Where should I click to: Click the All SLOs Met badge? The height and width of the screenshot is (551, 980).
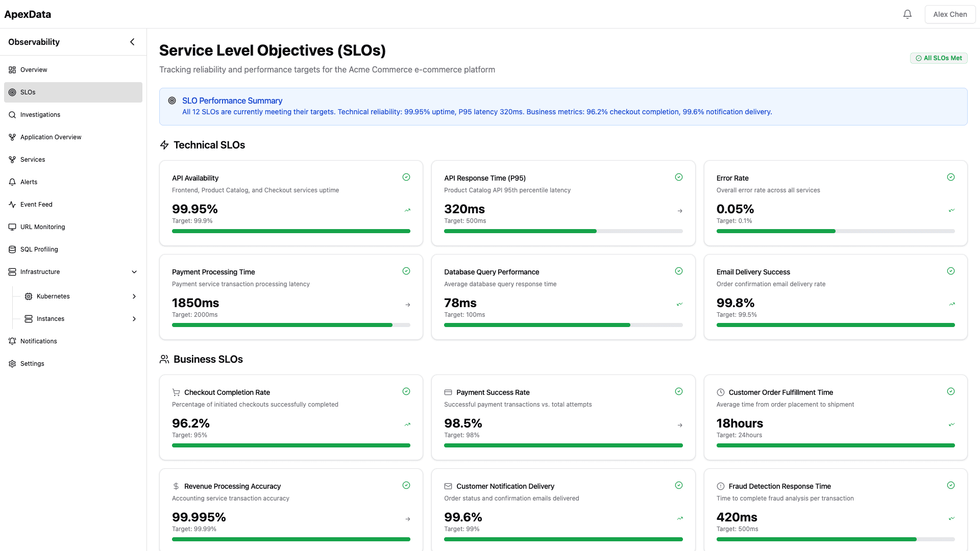(x=939, y=58)
